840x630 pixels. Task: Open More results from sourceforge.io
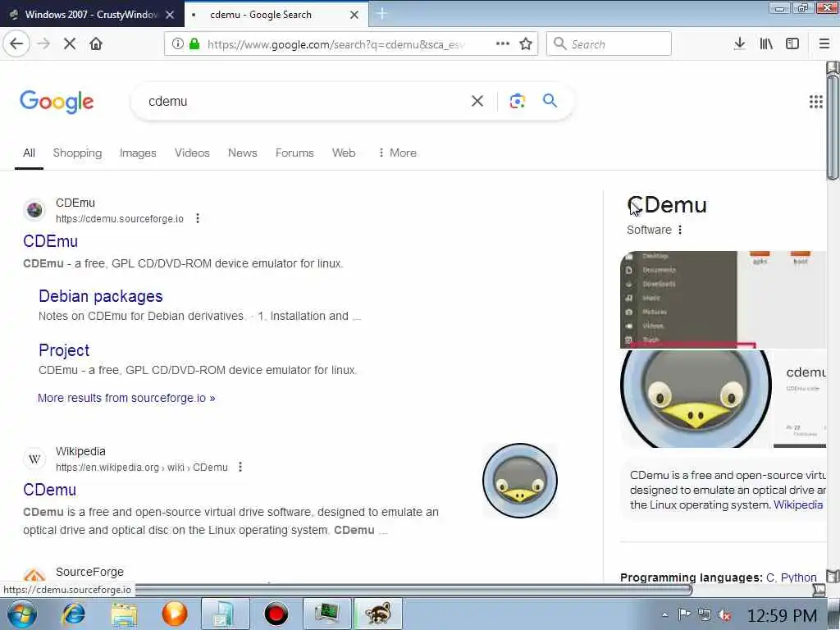(126, 398)
